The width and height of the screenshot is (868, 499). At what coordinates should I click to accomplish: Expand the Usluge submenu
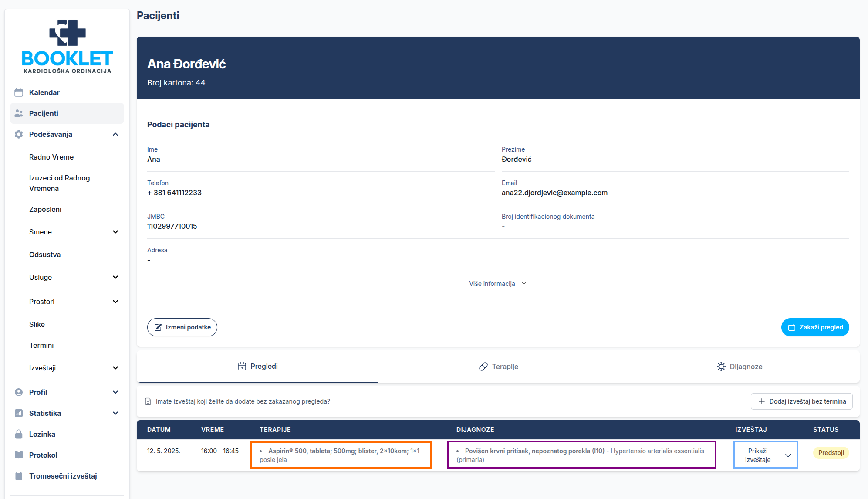pos(115,277)
